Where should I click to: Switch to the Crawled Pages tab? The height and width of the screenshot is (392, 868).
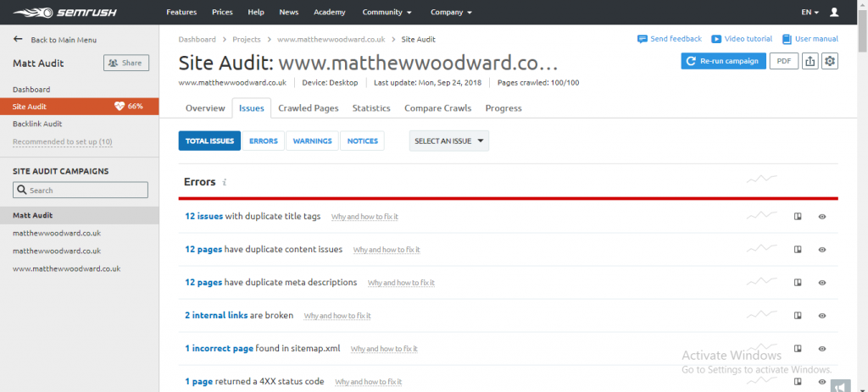[309, 108]
